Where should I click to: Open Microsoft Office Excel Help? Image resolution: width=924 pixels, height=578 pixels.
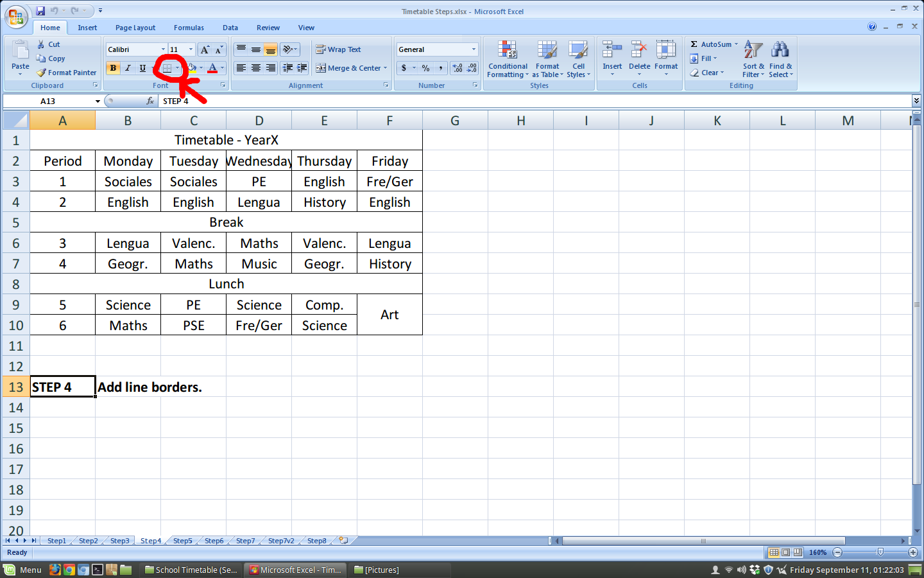click(x=872, y=26)
